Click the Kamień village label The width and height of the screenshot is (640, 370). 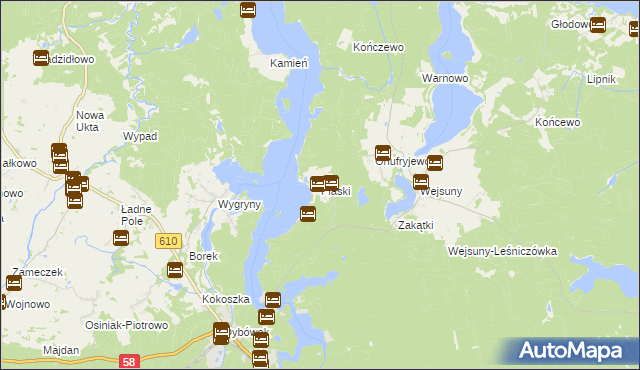[x=289, y=63]
